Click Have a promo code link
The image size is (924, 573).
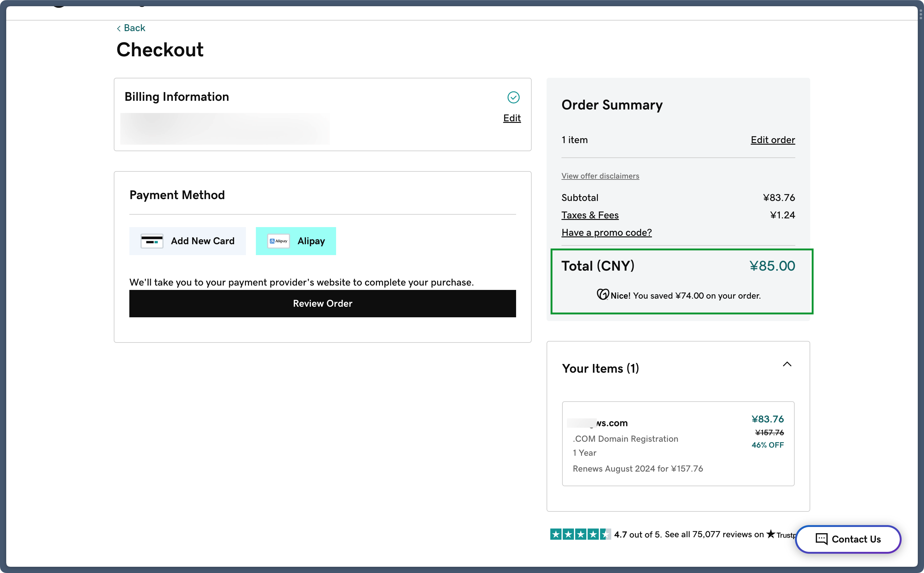pos(606,233)
